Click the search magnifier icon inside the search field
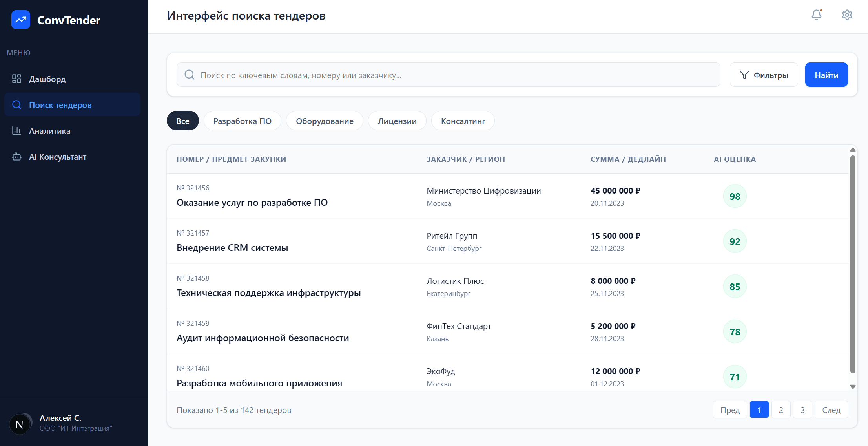Screen dimensions: 868x446 pyautogui.click(x=190, y=75)
